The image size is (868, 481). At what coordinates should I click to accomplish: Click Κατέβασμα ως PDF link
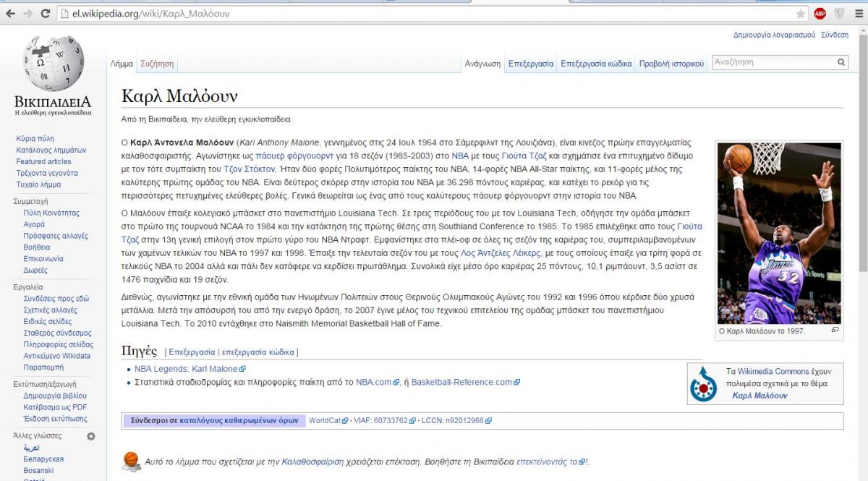(x=55, y=407)
